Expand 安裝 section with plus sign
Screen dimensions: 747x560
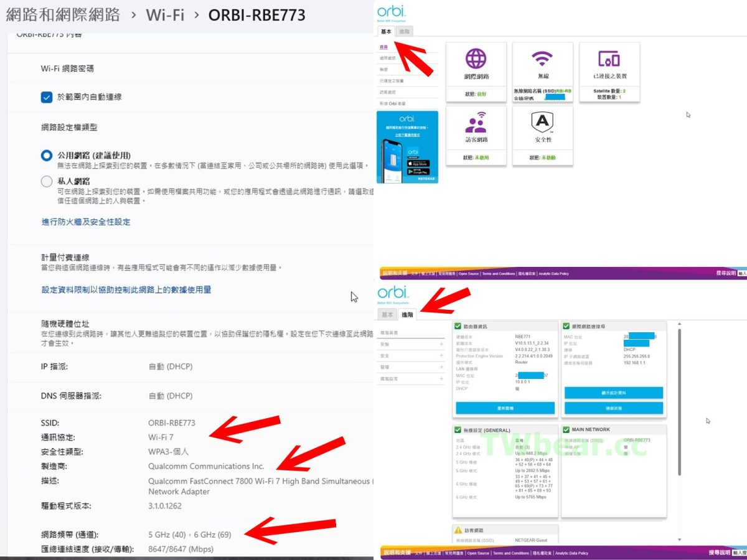[441, 344]
